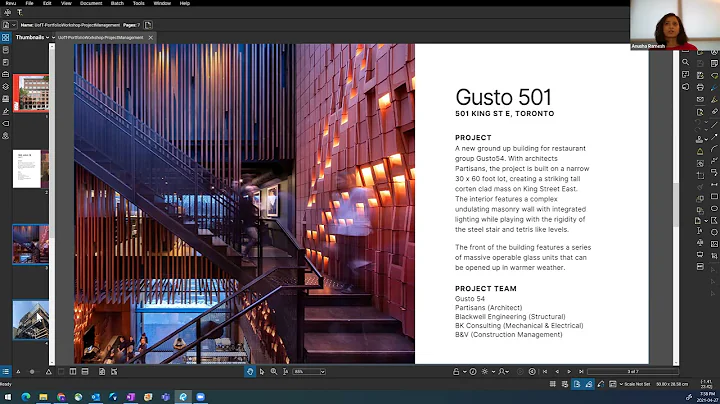The width and height of the screenshot is (720, 404).
Task: Click the Print icon in right toolbar
Action: (x=700, y=87)
